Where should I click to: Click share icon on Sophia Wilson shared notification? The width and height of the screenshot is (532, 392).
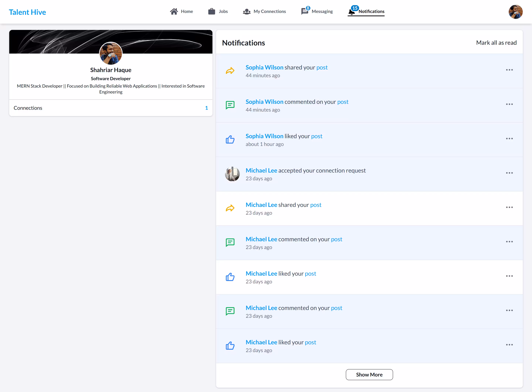click(230, 71)
